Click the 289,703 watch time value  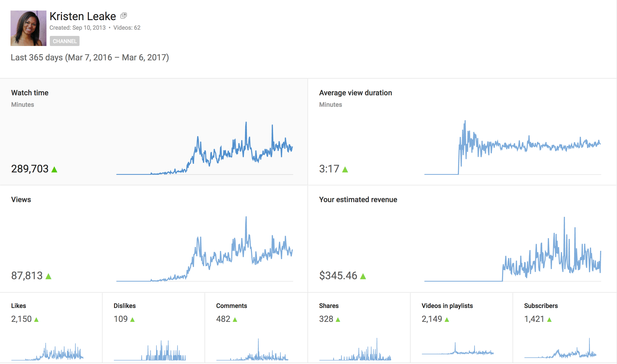(x=30, y=169)
